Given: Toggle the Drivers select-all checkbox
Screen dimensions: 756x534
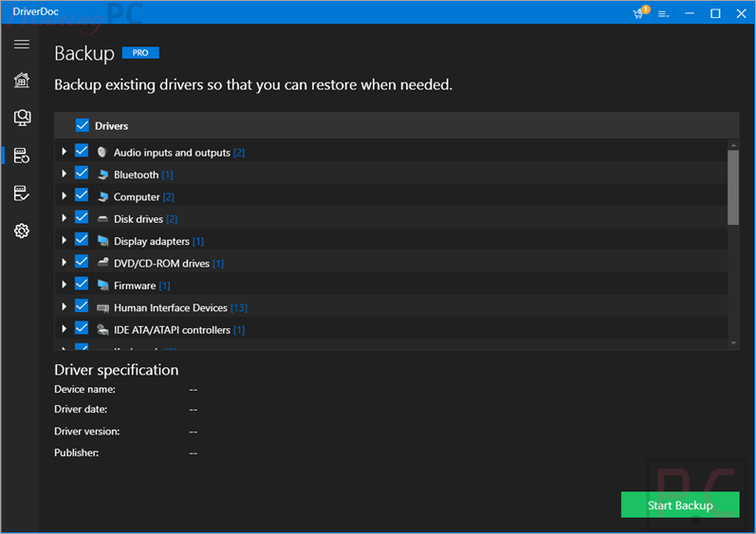Looking at the screenshot, I should [x=83, y=126].
